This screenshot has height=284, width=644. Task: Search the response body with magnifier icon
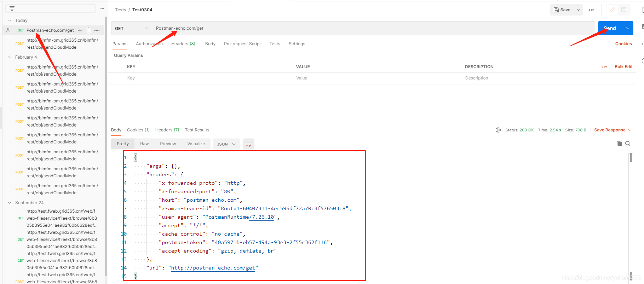(x=628, y=143)
